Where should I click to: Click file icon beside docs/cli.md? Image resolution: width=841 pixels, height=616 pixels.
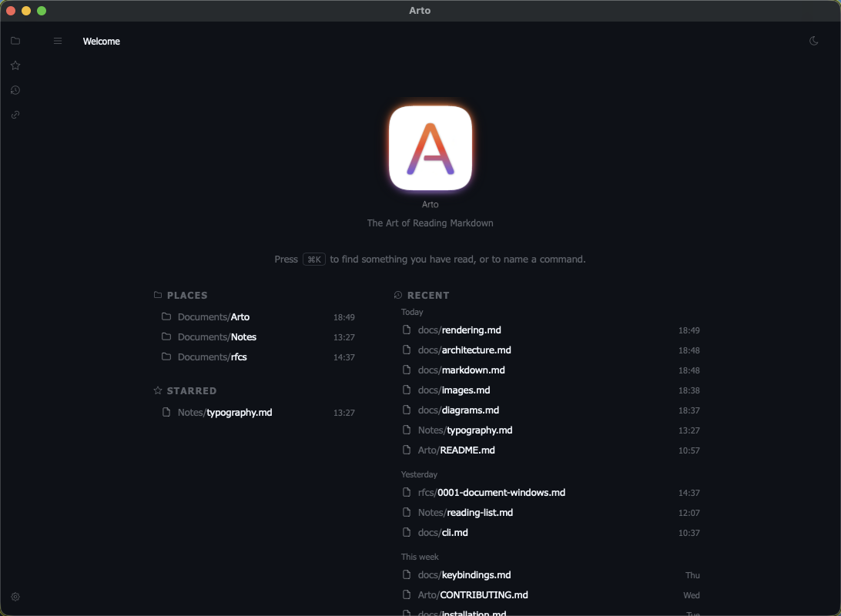tap(407, 532)
